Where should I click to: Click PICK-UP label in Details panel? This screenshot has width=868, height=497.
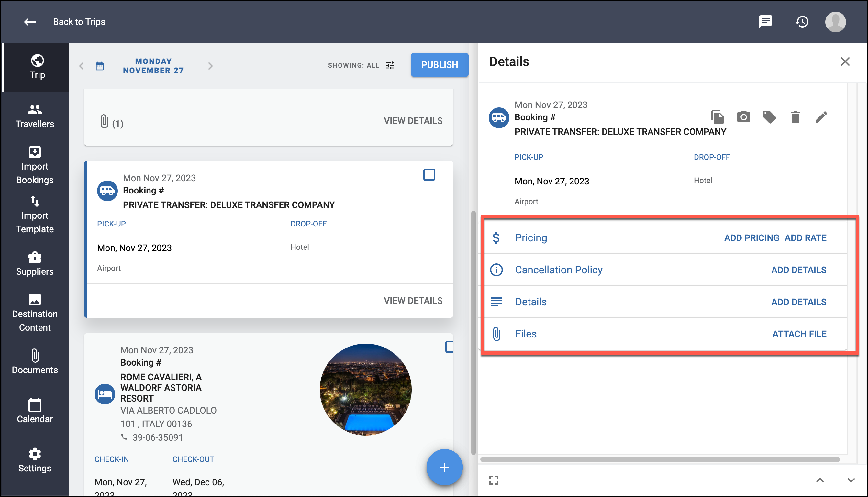pyautogui.click(x=529, y=157)
